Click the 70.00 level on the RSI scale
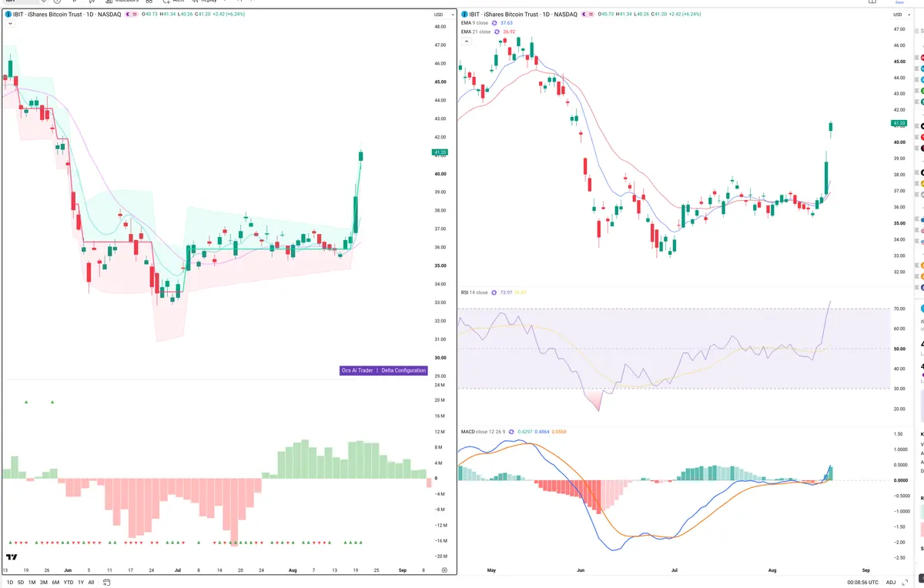This screenshot has height=588, width=924. [899, 309]
